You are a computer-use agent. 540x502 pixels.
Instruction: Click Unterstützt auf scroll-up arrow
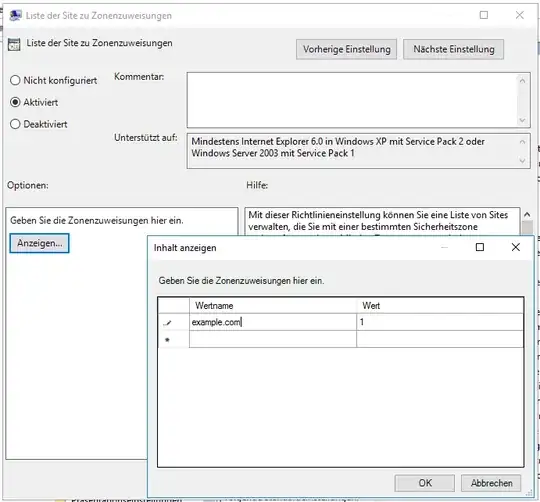(x=522, y=142)
